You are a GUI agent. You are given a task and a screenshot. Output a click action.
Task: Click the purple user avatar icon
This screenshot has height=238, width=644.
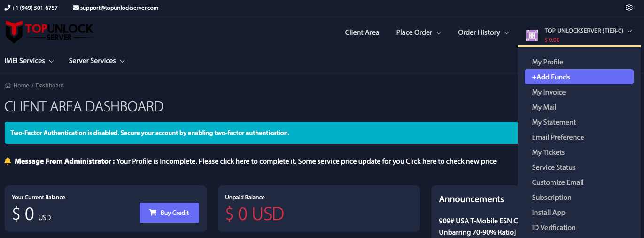tap(532, 35)
